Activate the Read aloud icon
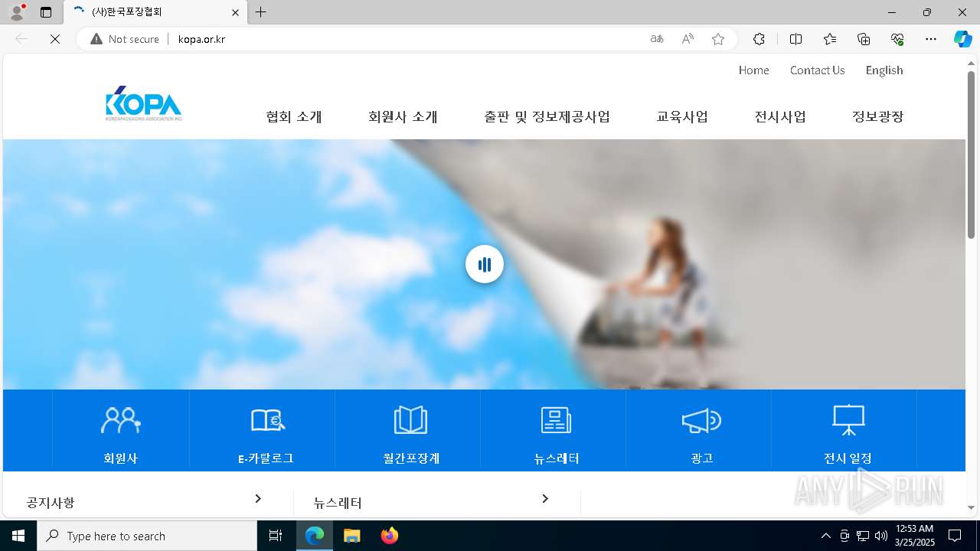Viewport: 980px width, 551px height. point(688,39)
